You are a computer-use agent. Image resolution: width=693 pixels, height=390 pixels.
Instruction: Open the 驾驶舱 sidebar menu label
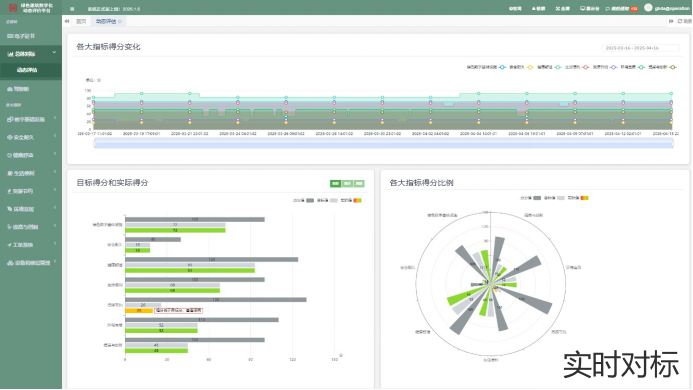click(21, 89)
